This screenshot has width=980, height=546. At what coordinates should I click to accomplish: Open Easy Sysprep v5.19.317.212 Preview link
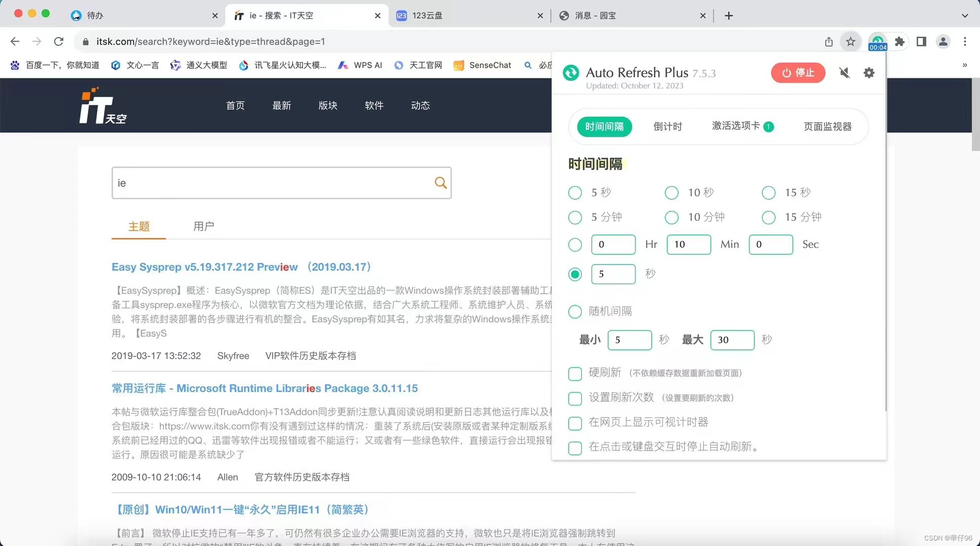204,267
